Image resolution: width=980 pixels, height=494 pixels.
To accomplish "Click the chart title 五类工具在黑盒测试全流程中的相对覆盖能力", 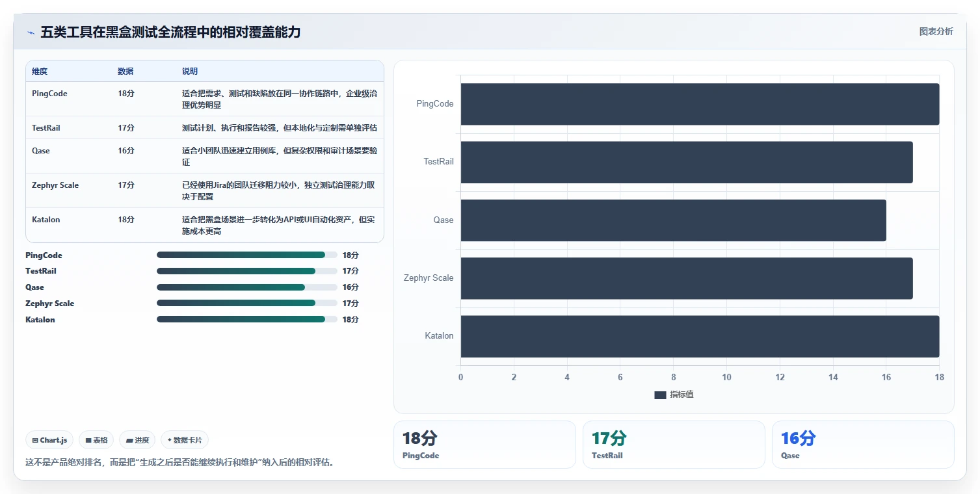I will click(x=170, y=32).
